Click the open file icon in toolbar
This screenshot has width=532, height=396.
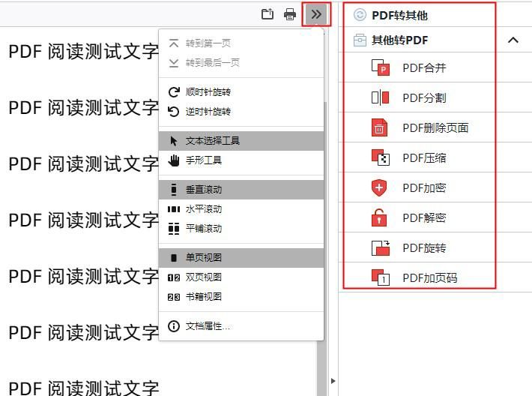point(267,14)
